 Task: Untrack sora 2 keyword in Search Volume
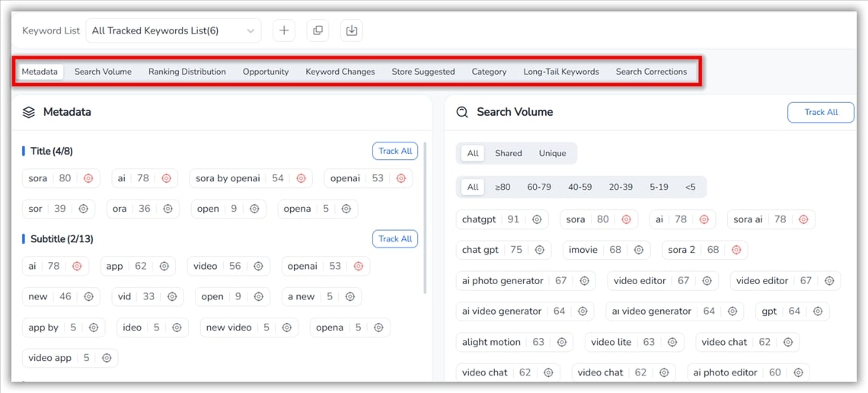[x=736, y=250]
